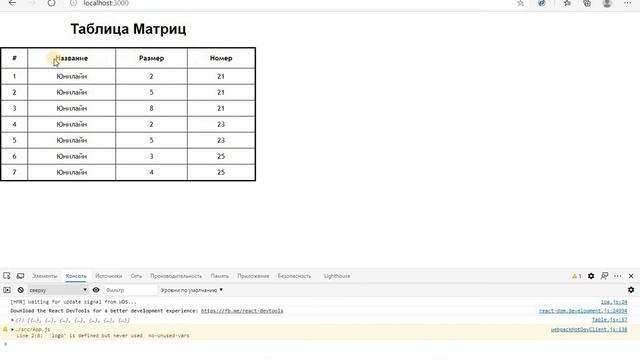Toggle device emulation in DevTools
This screenshot has height=360, width=640.
point(20,276)
